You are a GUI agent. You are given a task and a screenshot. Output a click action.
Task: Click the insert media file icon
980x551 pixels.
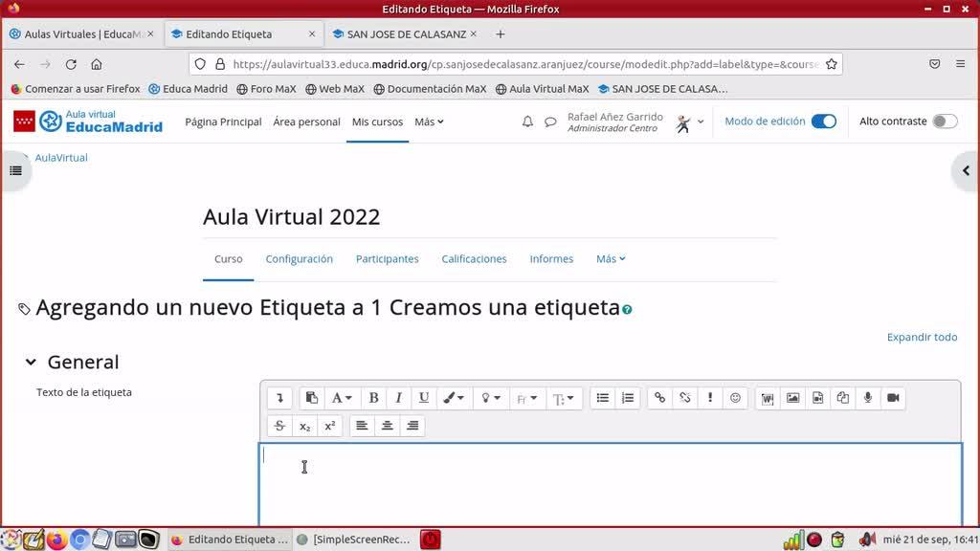(x=817, y=398)
